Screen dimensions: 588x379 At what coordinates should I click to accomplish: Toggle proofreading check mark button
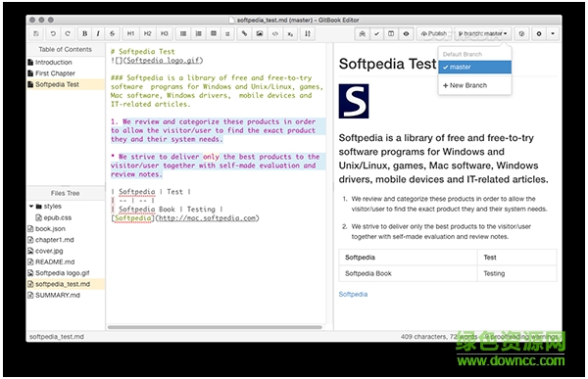376,33
